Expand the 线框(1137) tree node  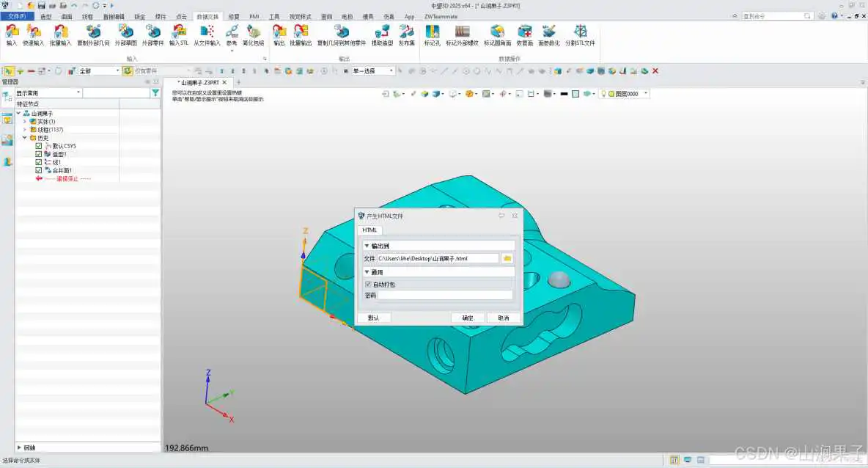pyautogui.click(x=25, y=130)
